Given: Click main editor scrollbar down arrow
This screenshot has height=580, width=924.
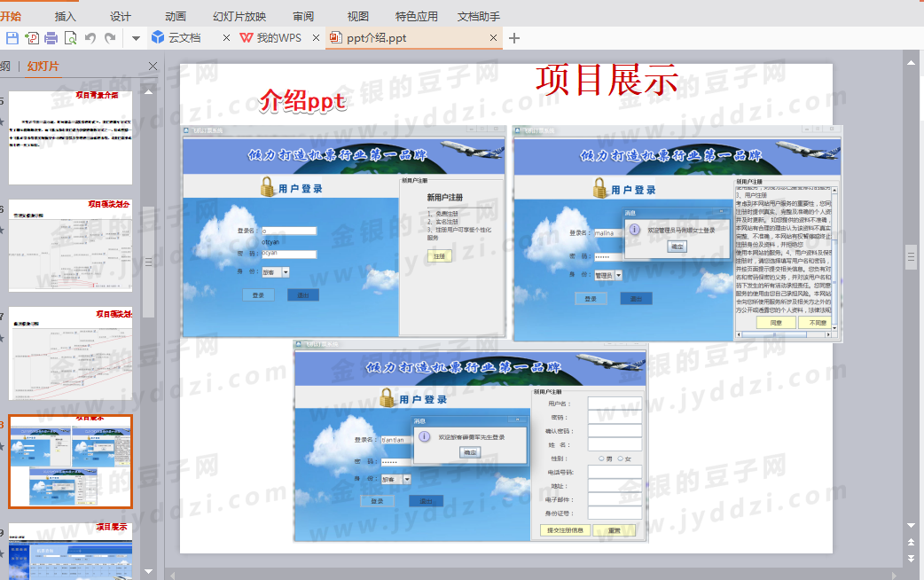Looking at the screenshot, I should tap(911, 525).
